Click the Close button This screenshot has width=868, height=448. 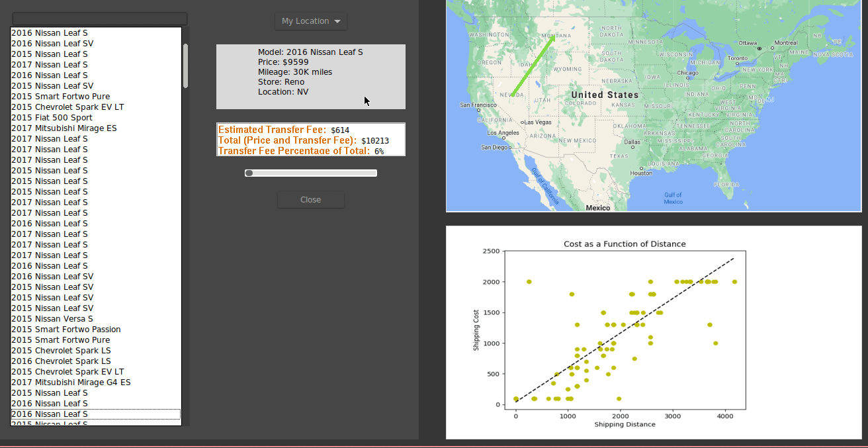[x=311, y=200]
